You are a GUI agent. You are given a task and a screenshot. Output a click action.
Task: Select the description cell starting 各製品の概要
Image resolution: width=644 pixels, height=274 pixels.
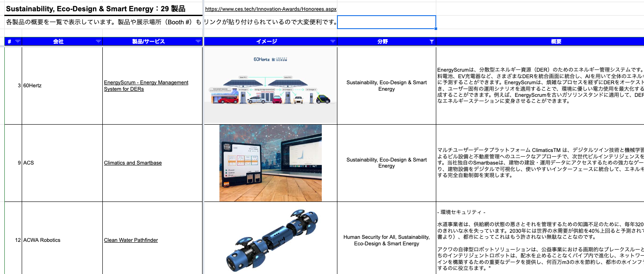point(103,22)
